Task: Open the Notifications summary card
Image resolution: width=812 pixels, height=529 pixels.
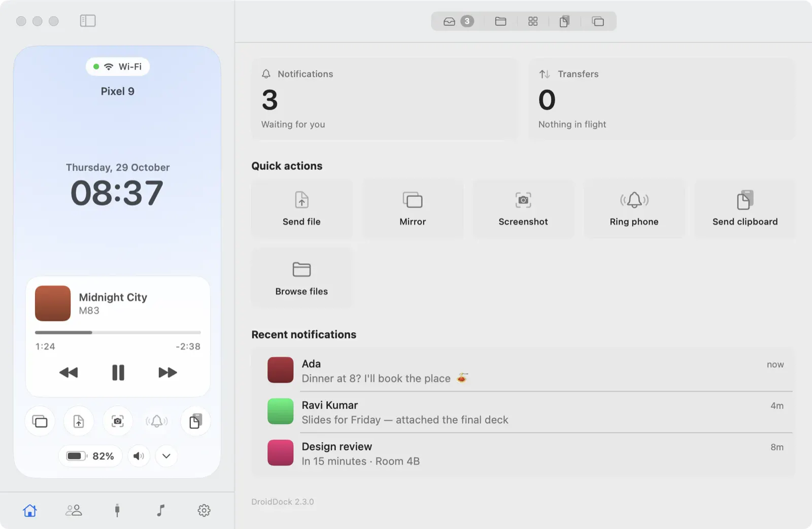Action: (x=385, y=99)
